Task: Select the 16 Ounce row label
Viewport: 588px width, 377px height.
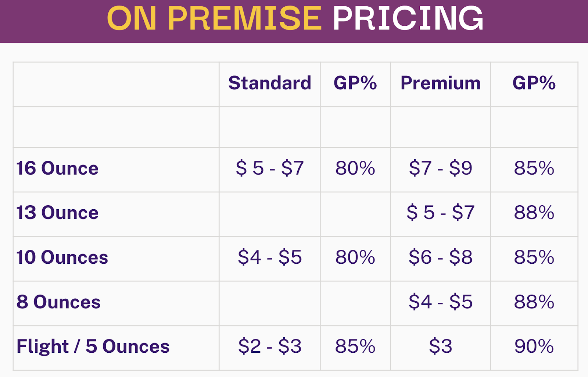Action: [x=57, y=168]
